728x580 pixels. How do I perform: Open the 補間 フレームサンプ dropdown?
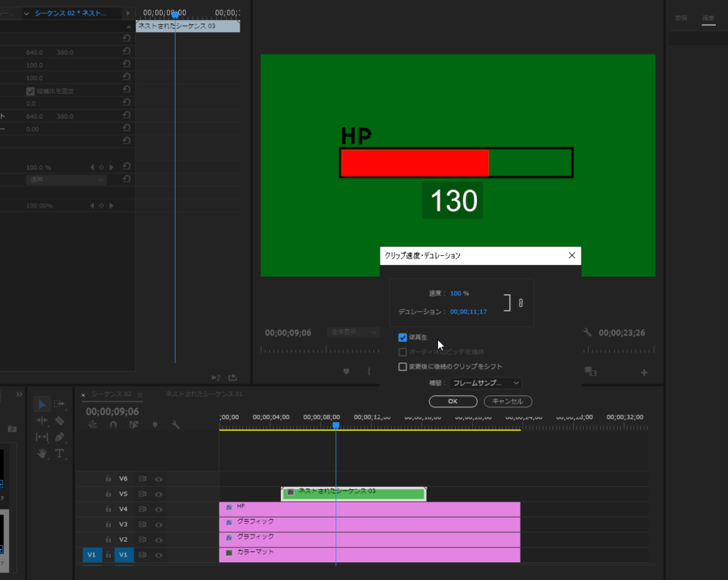tap(486, 383)
